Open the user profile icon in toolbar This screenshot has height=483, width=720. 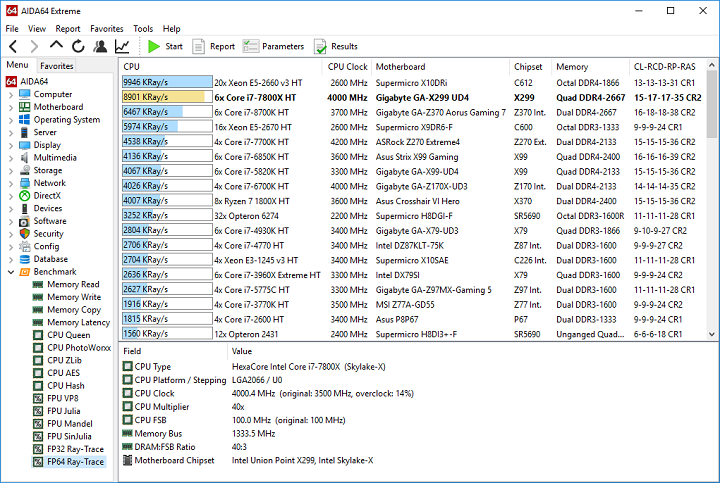(x=100, y=46)
